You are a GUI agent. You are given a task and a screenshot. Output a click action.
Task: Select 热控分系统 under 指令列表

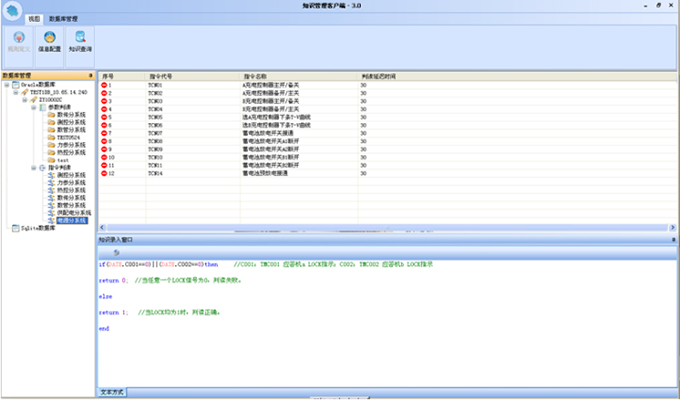pyautogui.click(x=71, y=190)
